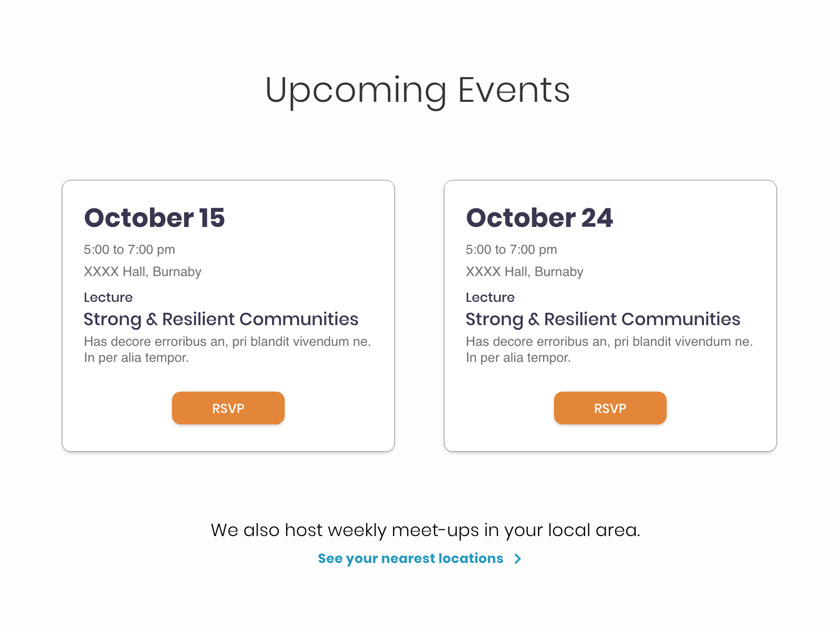The image size is (840, 640).
Task: Select the October 24 date heading
Action: (x=540, y=218)
